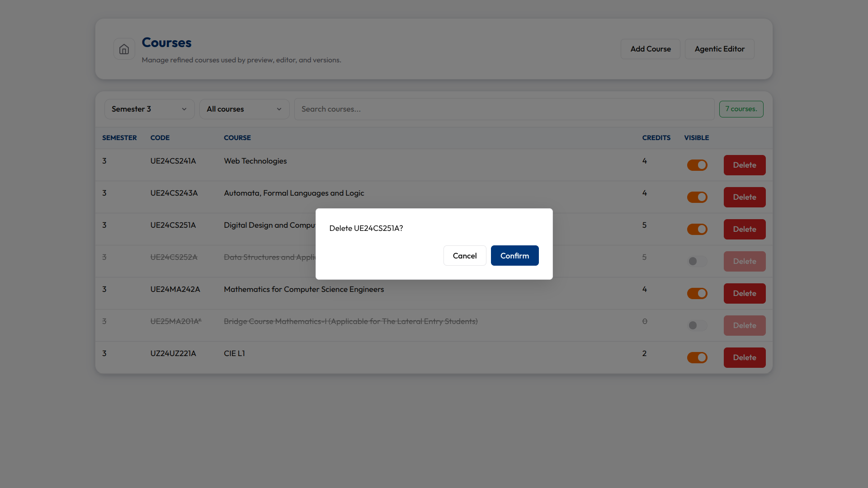This screenshot has width=868, height=488.
Task: Delete the Web Technologies course
Action: click(x=745, y=165)
